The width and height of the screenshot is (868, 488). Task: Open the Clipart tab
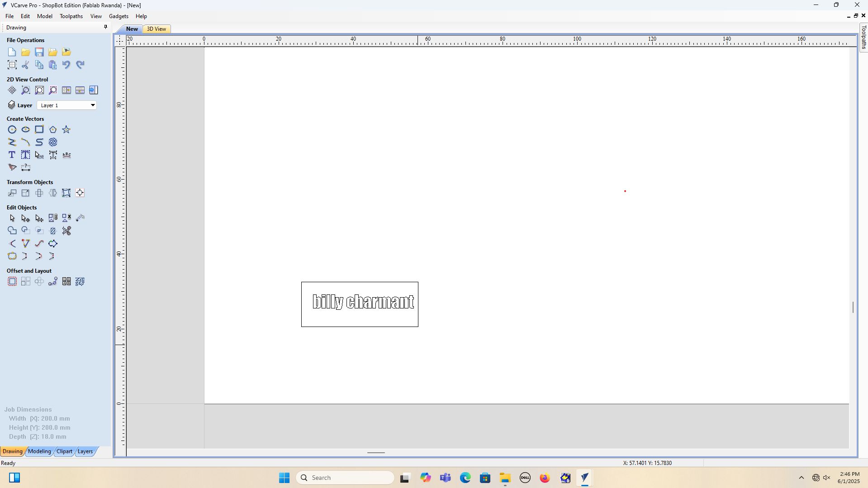pos(64,451)
